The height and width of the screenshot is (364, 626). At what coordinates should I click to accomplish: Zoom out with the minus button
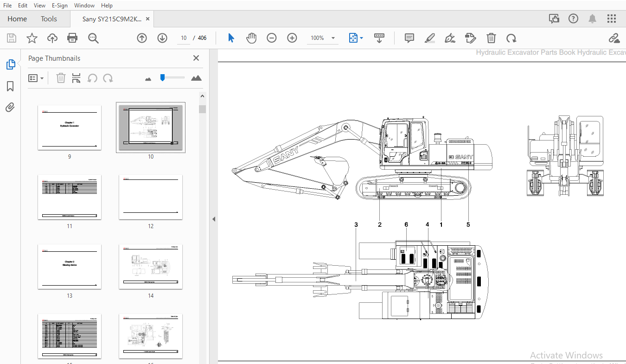pyautogui.click(x=272, y=38)
